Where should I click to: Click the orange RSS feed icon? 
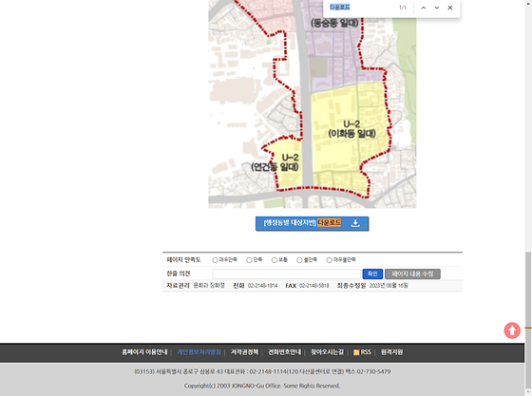tap(356, 352)
